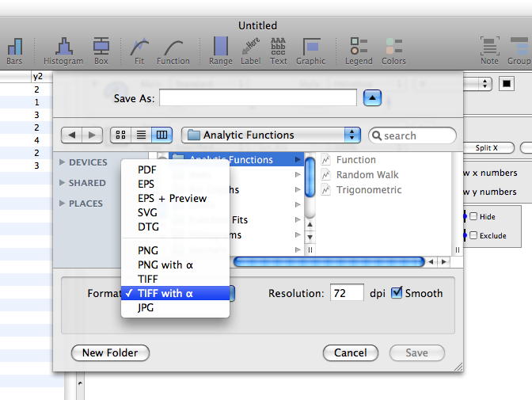Open the Analytic Functions folder dropdown
532x400 pixels.
pyautogui.click(x=271, y=135)
